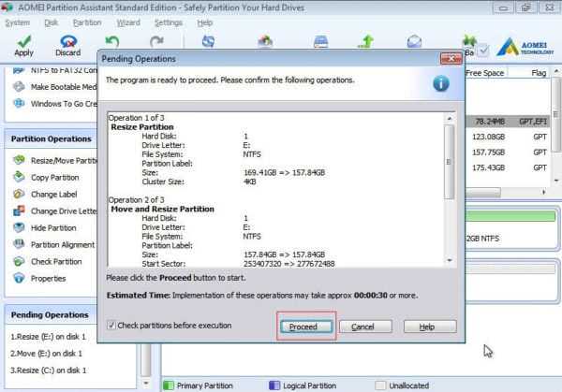Screen dimensions: 562x392
Task: Click the operations list scrollbar thumb
Action: [x=450, y=162]
